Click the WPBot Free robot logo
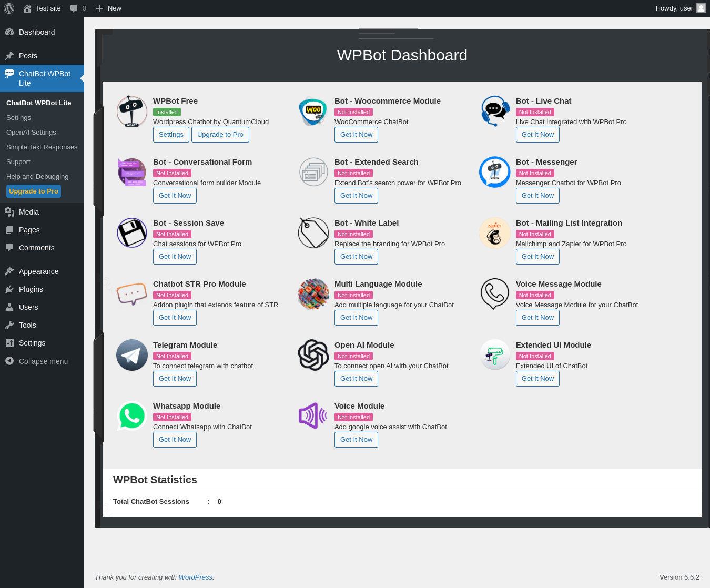Viewport: 710px width, 588px height. [x=132, y=111]
